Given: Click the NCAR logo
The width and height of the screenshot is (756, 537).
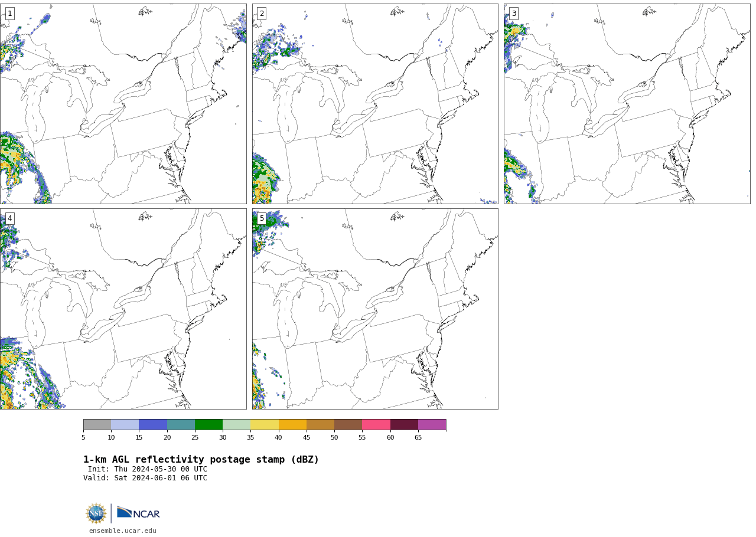Looking at the screenshot, I should pos(138,513).
